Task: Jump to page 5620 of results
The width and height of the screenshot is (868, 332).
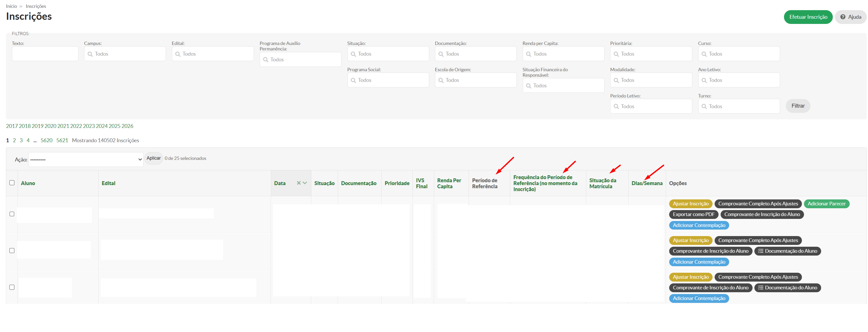Action: click(x=46, y=140)
